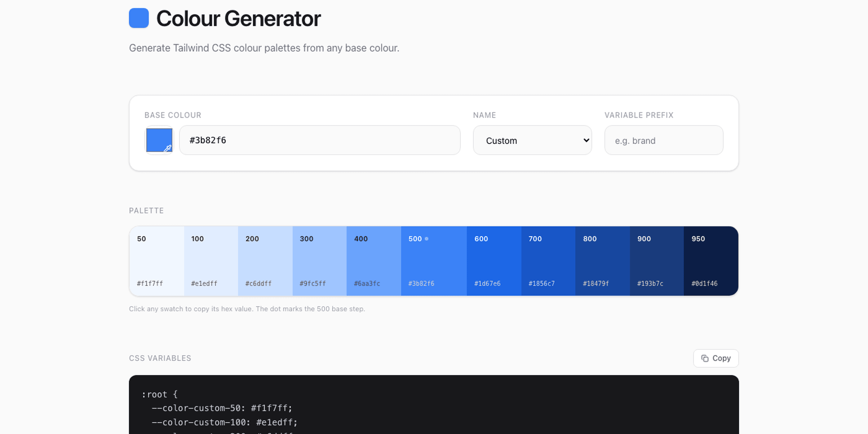Viewport: 868px width, 434px height.
Task: Click the clipboard icon on the Copy button
Action: [705, 358]
